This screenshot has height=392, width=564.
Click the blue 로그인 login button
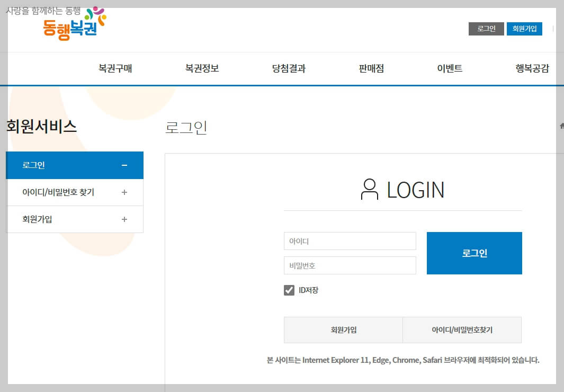pos(474,253)
